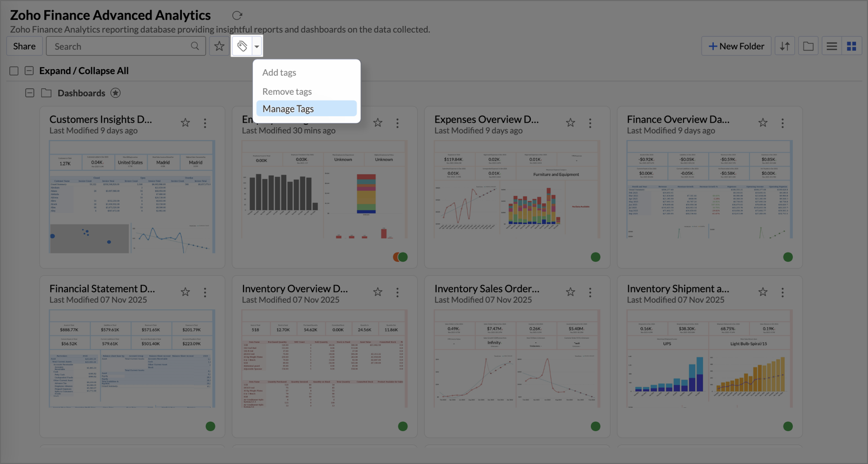Screen dimensions: 868x464
Task: Click the tag icon in toolbar
Action: coord(242,47)
